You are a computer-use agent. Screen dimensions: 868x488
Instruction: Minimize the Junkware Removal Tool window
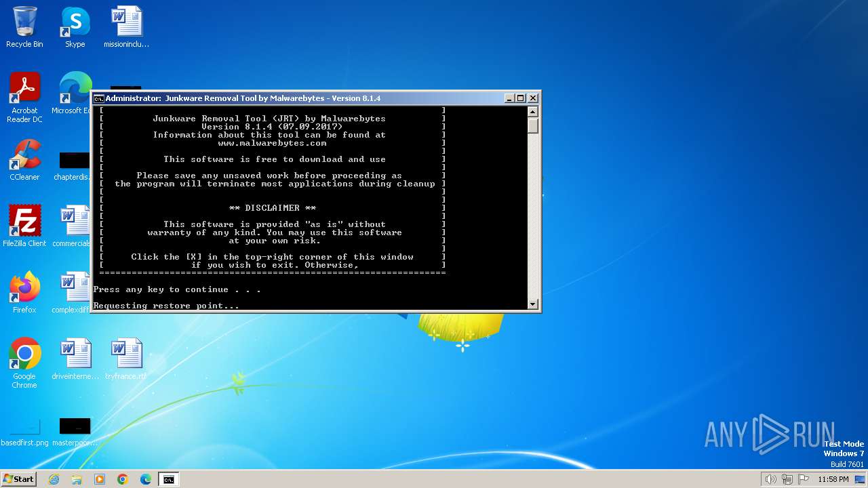(509, 98)
